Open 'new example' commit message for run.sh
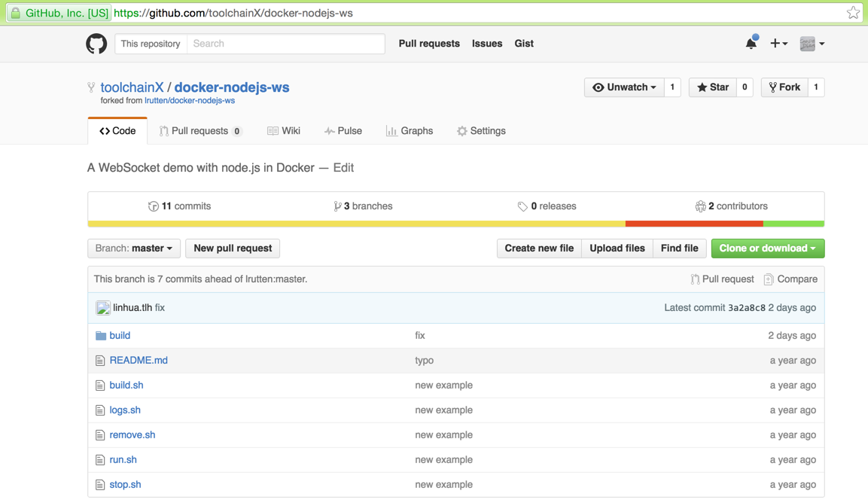This screenshot has width=868, height=503. [443, 460]
